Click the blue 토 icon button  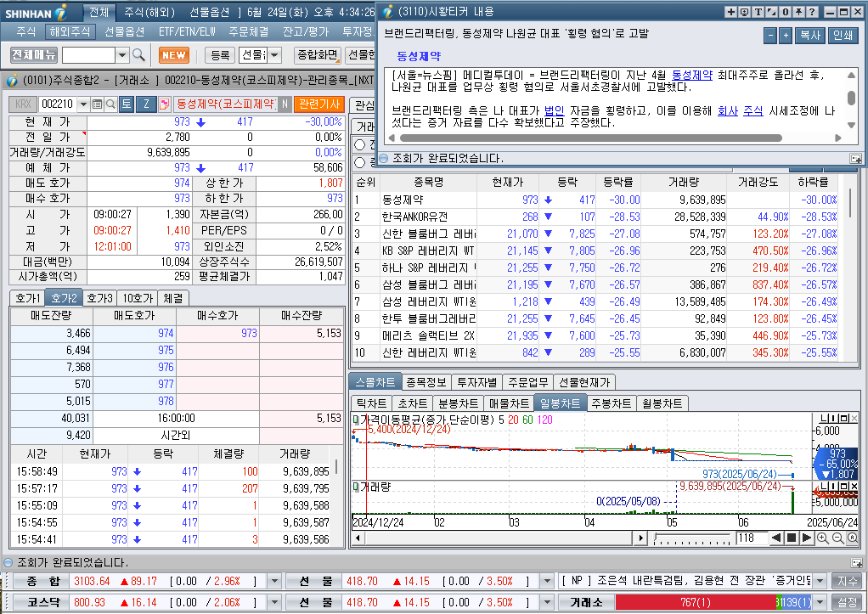[127, 104]
